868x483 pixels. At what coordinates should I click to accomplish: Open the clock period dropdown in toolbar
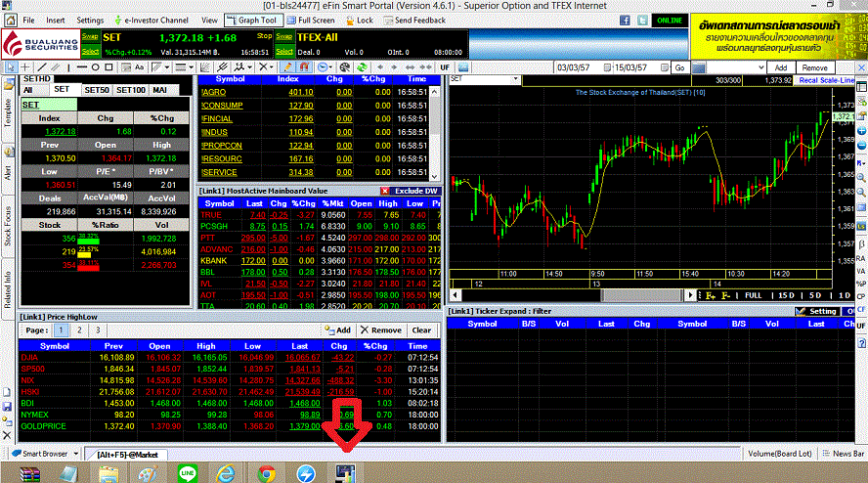point(330,67)
